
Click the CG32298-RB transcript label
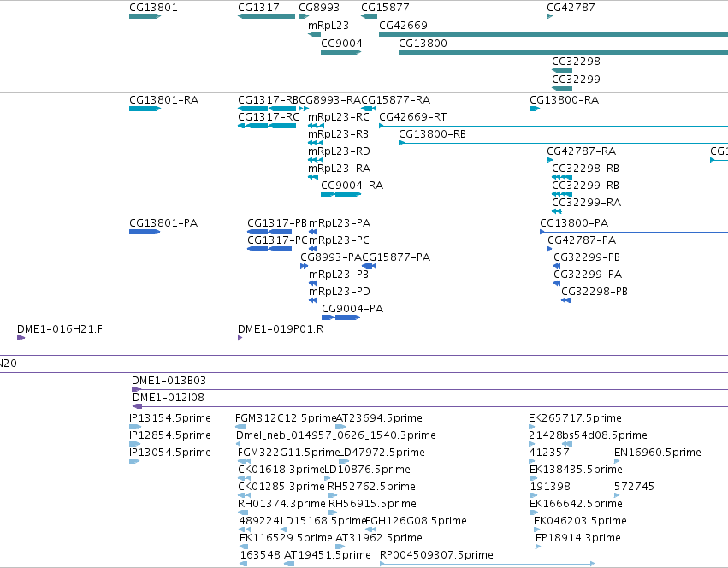tap(585, 169)
